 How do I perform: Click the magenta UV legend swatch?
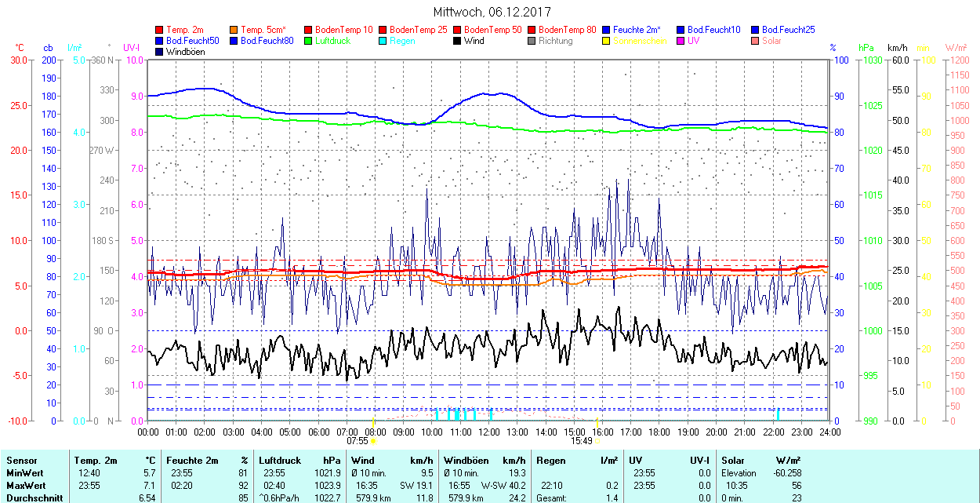[x=681, y=41]
